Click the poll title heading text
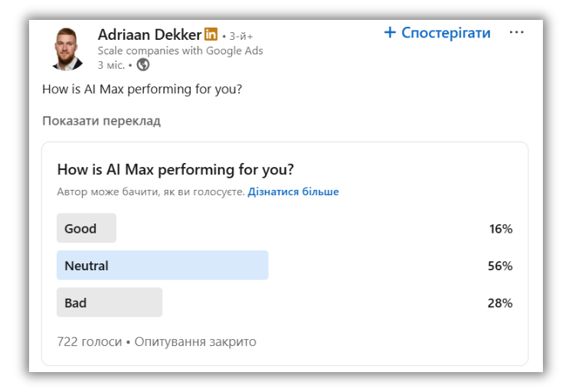The image size is (572, 392). (175, 170)
